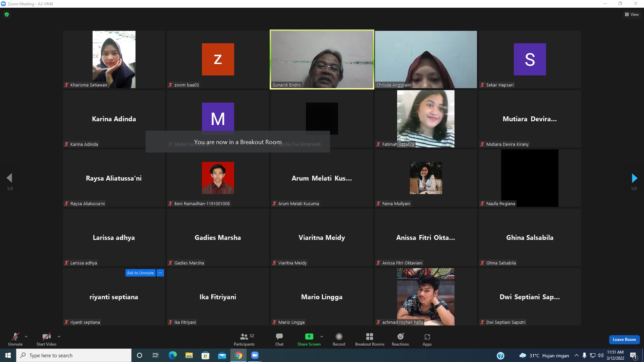This screenshot has height=362, width=644.
Task: Click the Viaritna Meidy participant tile
Action: click(322, 237)
